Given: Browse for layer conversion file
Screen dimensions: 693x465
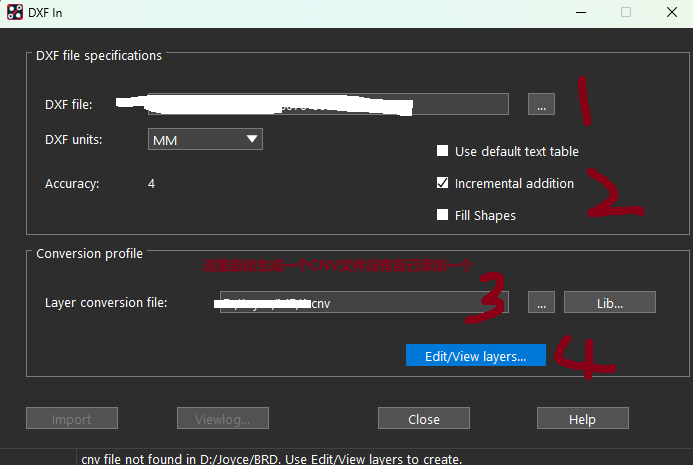Looking at the screenshot, I should 541,302.
